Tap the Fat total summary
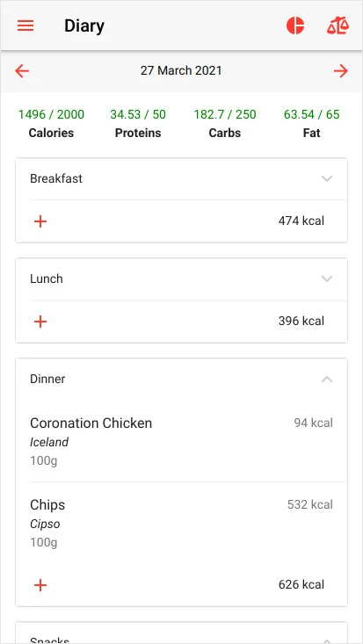The image size is (363, 644). 312,123
